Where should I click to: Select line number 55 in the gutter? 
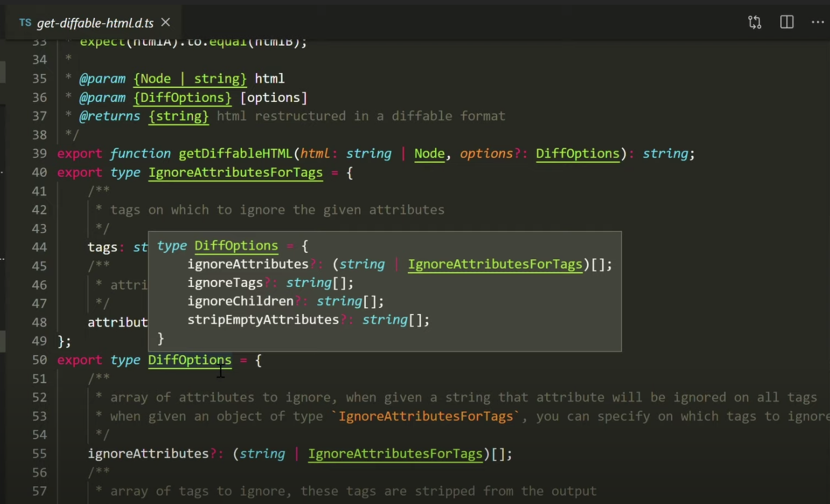[39, 454]
